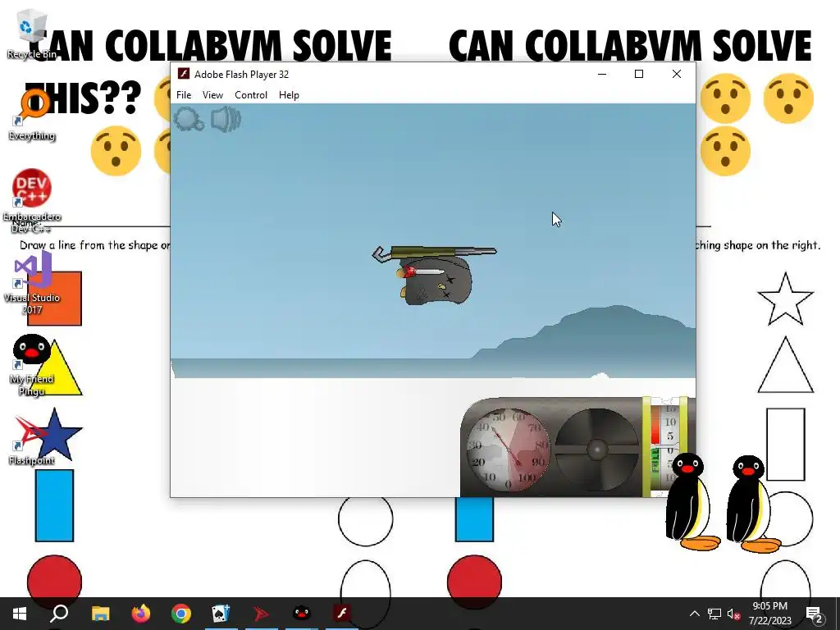Open the clock showing 9:05 PM

click(769, 614)
